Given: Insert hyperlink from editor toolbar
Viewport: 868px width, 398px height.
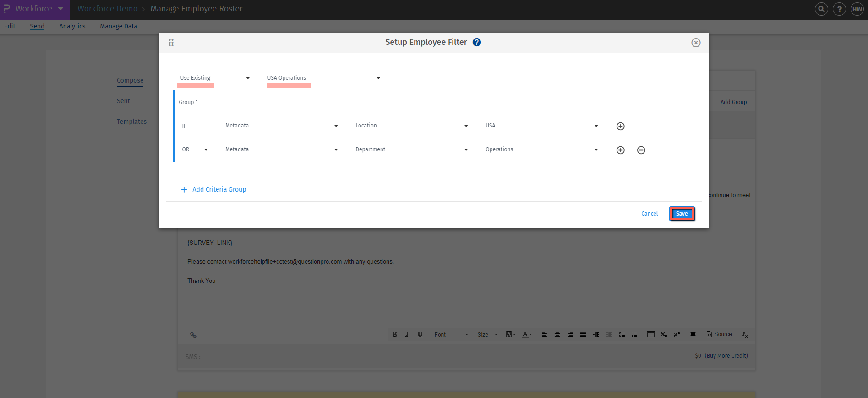Looking at the screenshot, I should pos(693,334).
